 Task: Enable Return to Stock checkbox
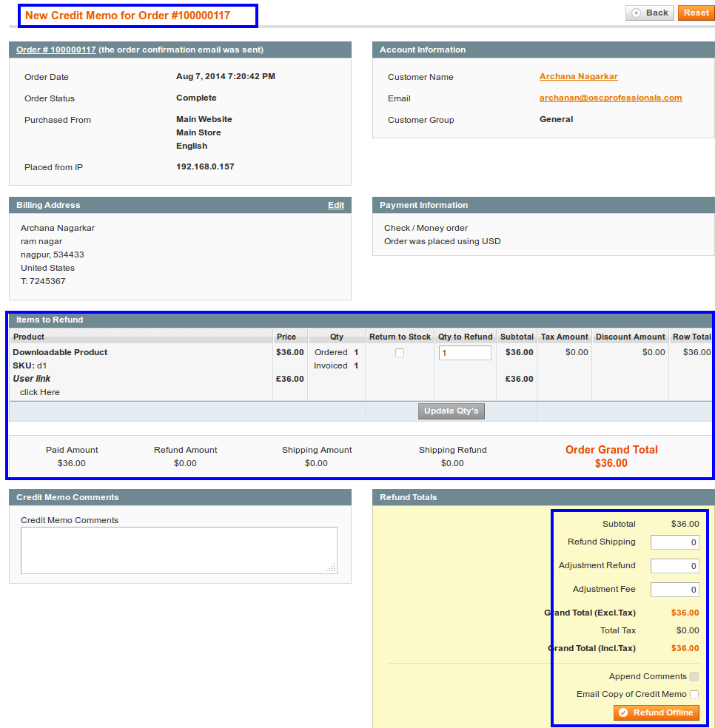tap(400, 353)
